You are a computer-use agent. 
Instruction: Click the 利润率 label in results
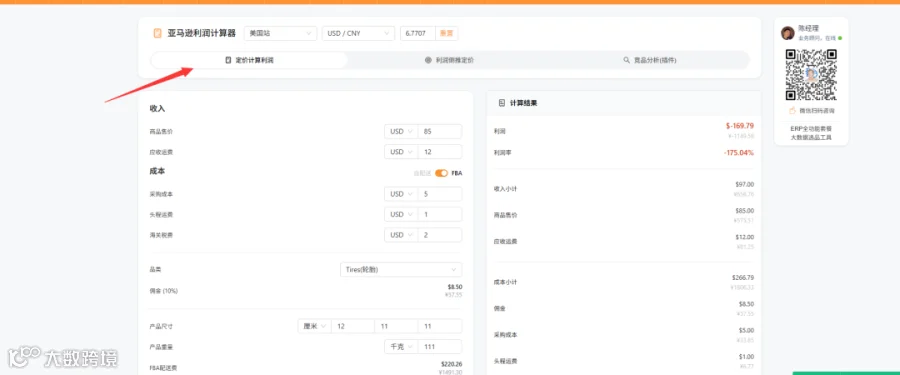tap(502, 153)
